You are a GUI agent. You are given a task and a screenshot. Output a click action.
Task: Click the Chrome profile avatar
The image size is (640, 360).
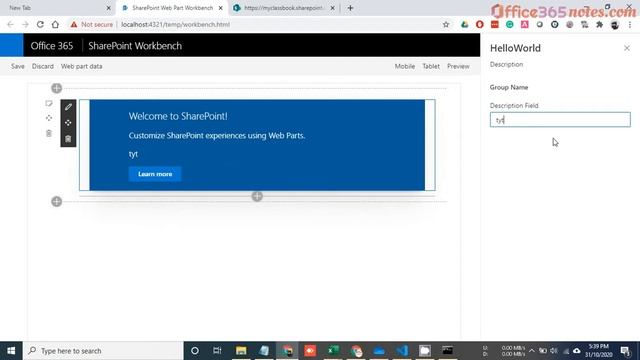[615, 24]
